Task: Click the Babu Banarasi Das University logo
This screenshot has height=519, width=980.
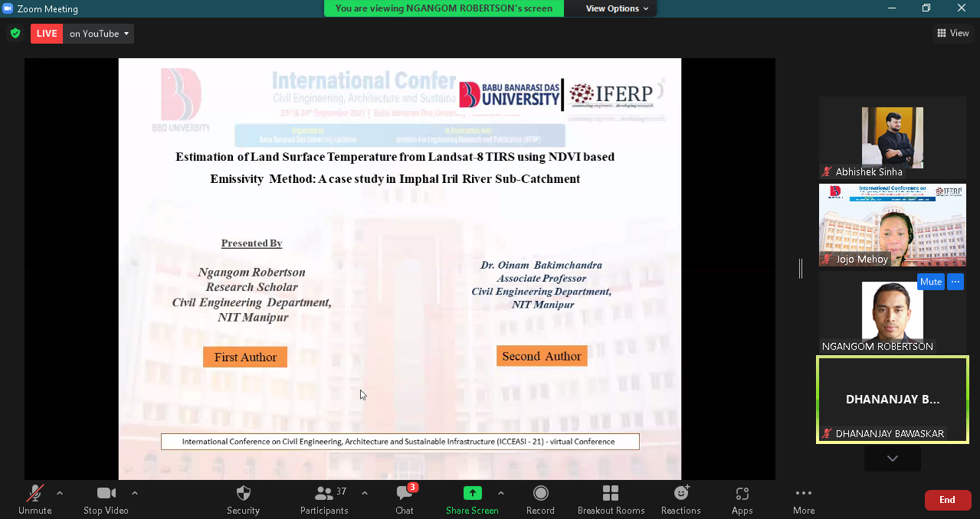Action: coord(510,95)
